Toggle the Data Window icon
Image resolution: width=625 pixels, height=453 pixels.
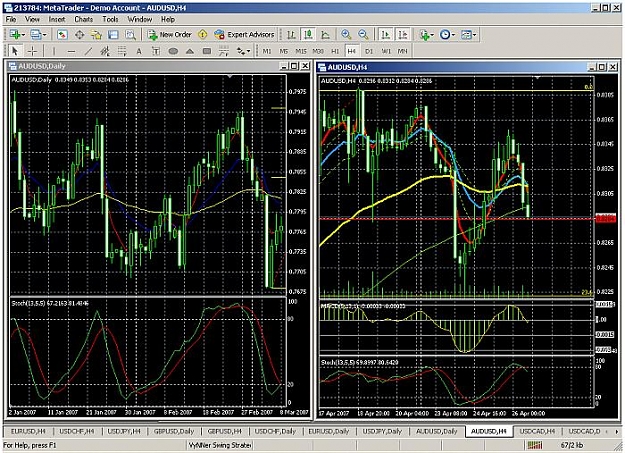point(79,35)
